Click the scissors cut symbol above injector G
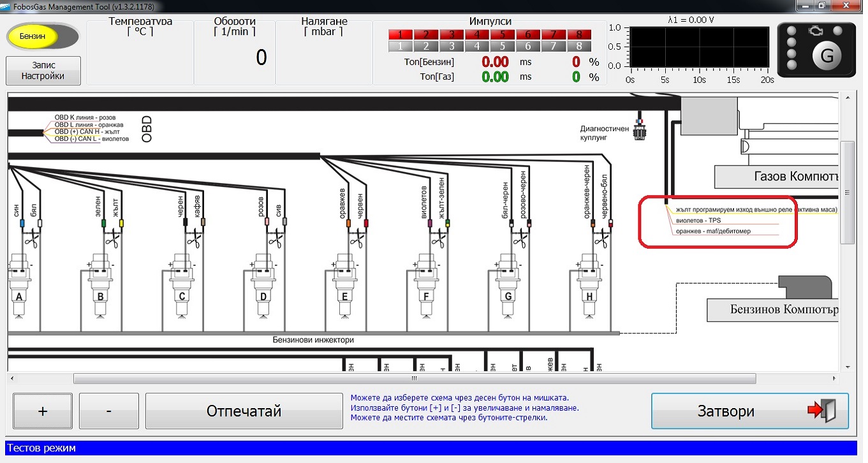This screenshot has height=463, width=868. click(519, 240)
